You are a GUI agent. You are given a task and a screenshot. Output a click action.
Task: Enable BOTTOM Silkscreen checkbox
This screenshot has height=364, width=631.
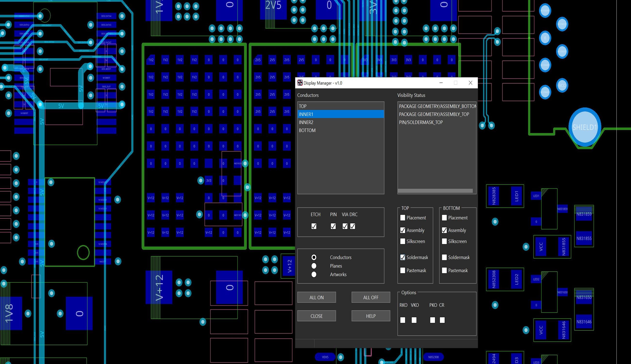(444, 241)
